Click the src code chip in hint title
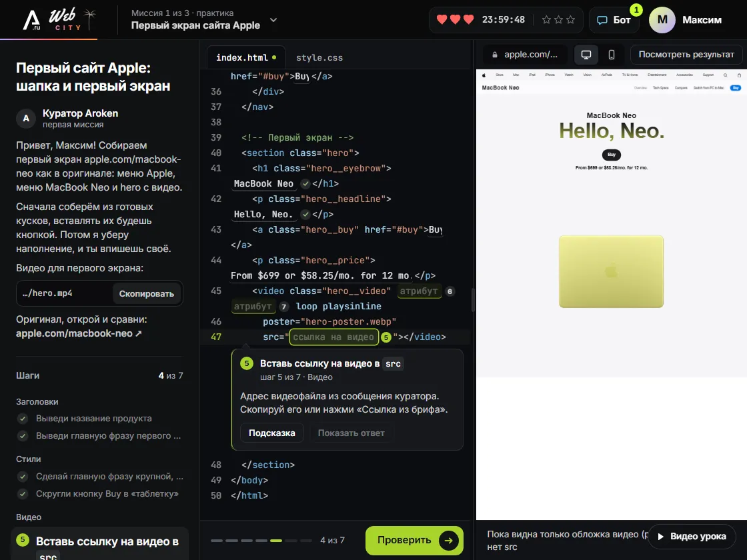The height and width of the screenshot is (560, 747). point(393,364)
